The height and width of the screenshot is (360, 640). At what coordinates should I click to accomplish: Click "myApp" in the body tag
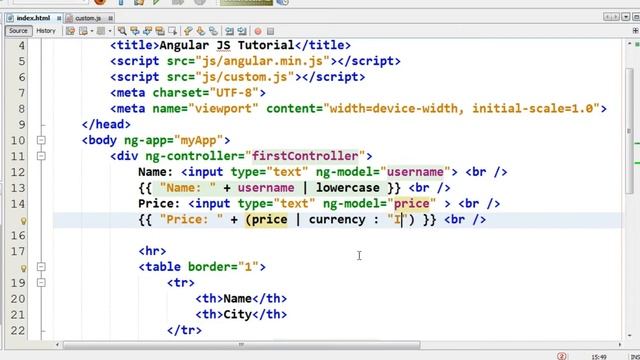pos(198,140)
